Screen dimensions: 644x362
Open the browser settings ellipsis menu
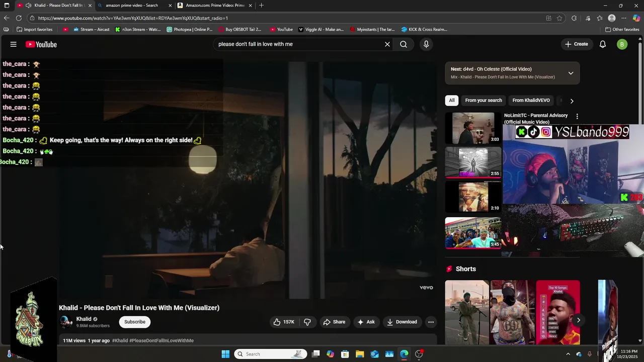coord(624,18)
